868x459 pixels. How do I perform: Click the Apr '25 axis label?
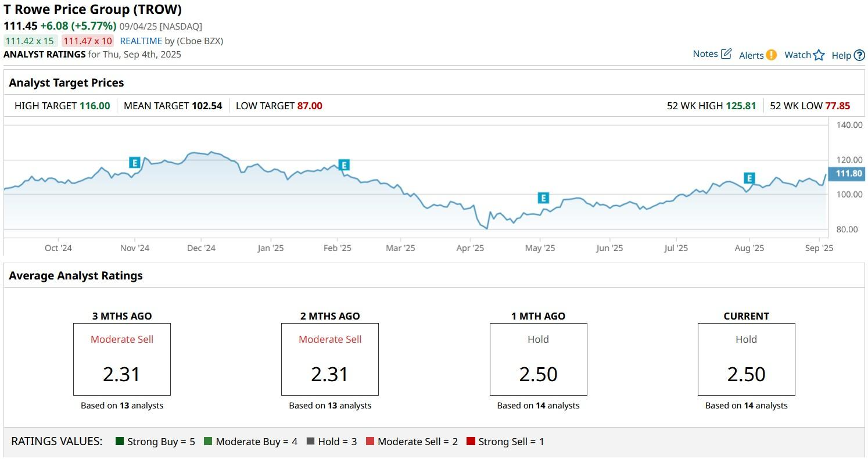[470, 248]
